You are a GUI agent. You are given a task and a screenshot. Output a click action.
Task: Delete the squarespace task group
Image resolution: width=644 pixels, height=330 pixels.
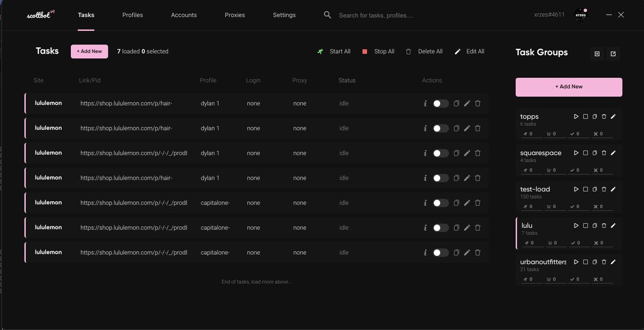pyautogui.click(x=604, y=153)
